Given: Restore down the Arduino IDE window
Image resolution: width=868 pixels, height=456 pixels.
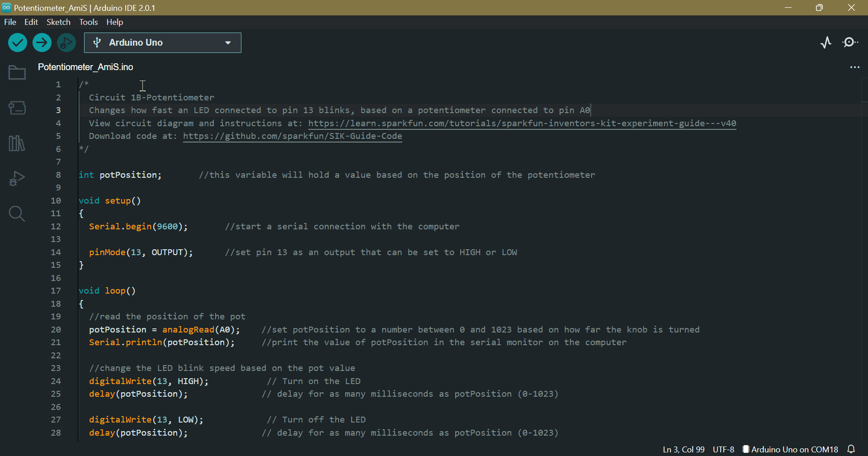Looking at the screenshot, I should click(x=819, y=8).
